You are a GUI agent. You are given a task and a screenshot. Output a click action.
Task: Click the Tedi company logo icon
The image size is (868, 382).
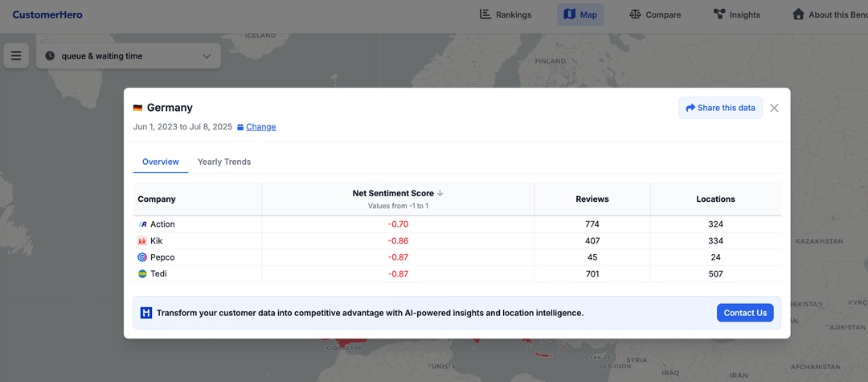[x=142, y=274]
